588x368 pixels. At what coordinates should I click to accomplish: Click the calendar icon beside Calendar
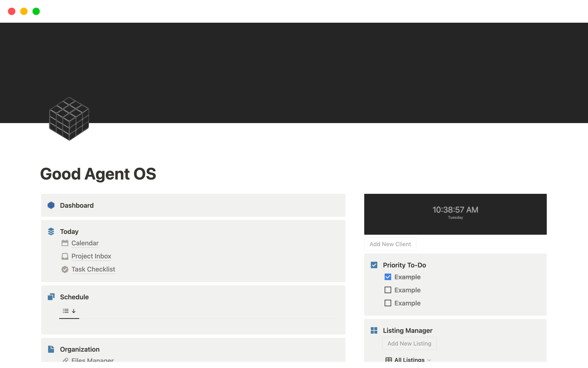pyautogui.click(x=65, y=243)
